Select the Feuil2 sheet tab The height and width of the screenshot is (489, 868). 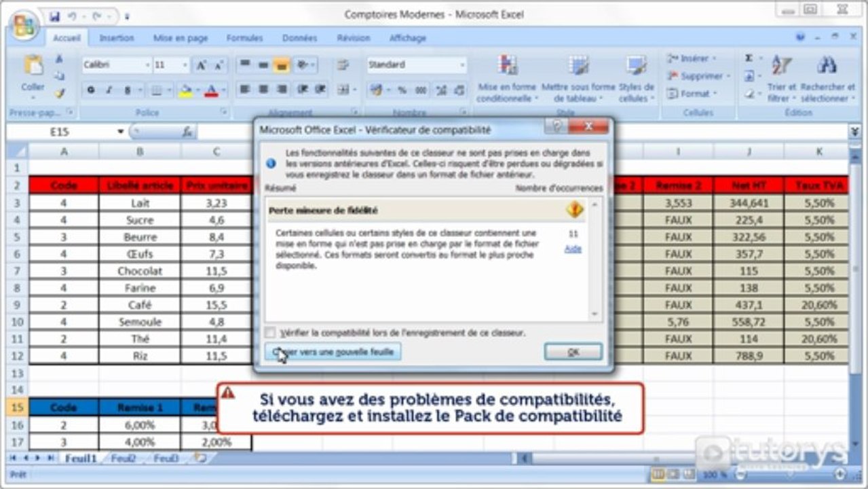124,458
